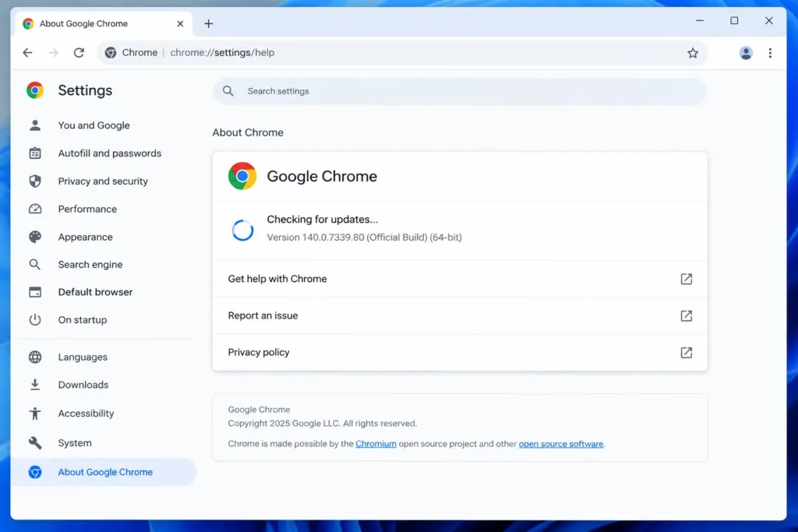
Task: Follow the Chromium hyperlink
Action: (376, 443)
